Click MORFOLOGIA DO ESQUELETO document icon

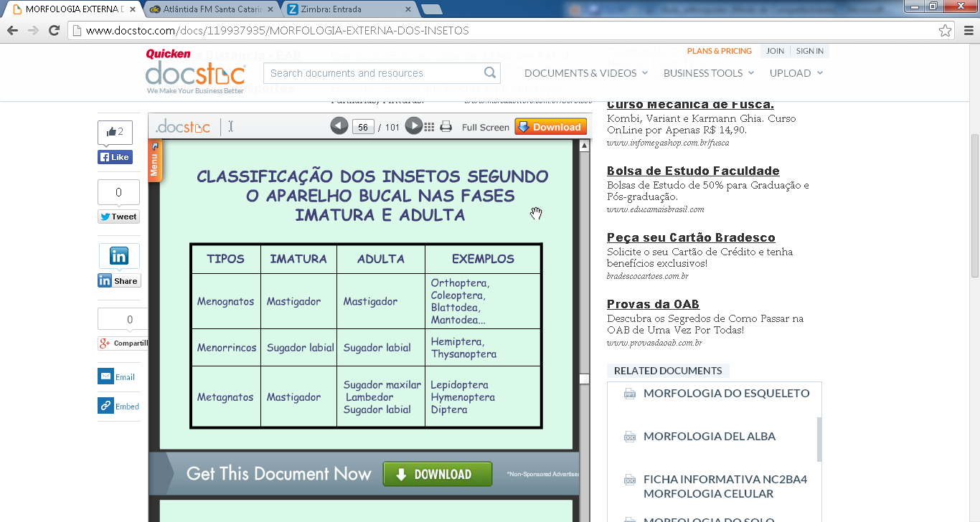coord(630,393)
